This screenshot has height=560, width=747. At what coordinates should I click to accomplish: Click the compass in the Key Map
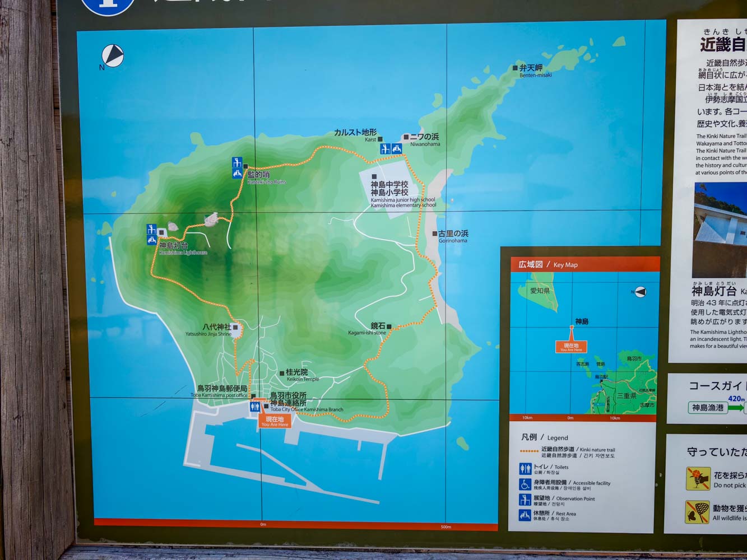click(x=639, y=292)
